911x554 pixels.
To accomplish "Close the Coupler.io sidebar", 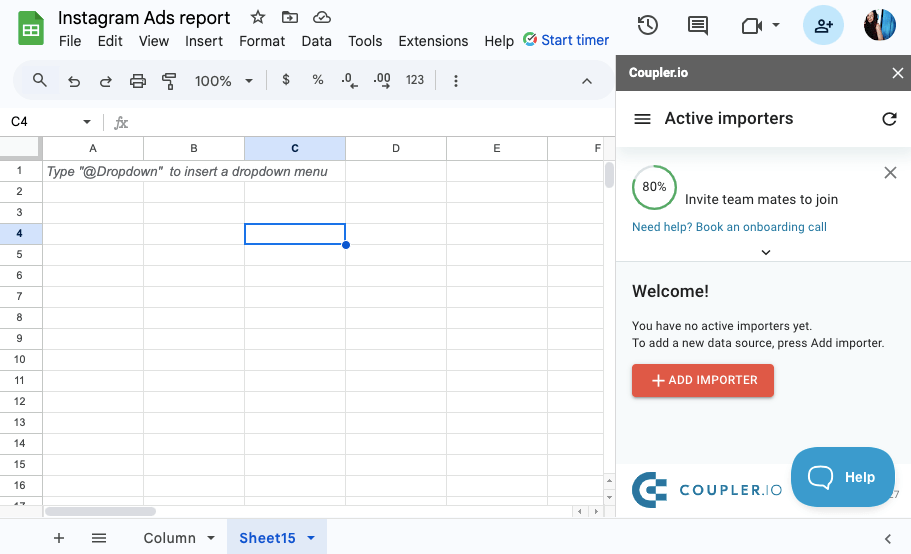I will pos(898,73).
